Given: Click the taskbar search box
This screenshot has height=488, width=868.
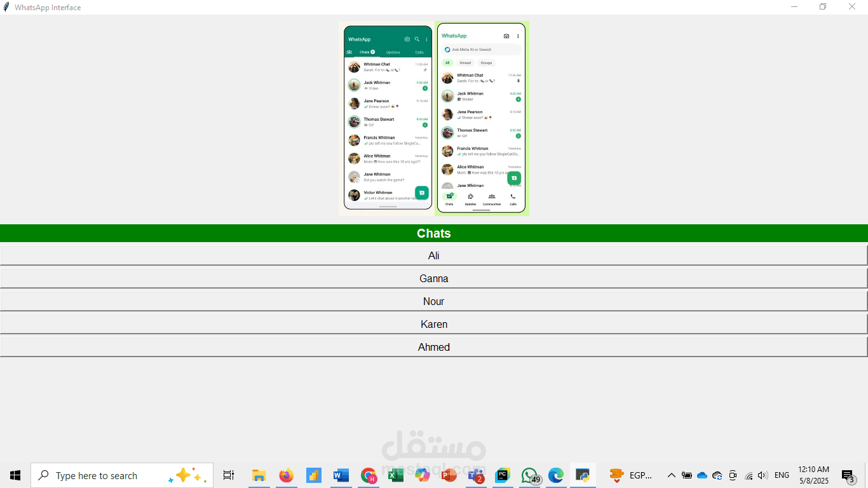Looking at the screenshot, I should click(x=122, y=475).
